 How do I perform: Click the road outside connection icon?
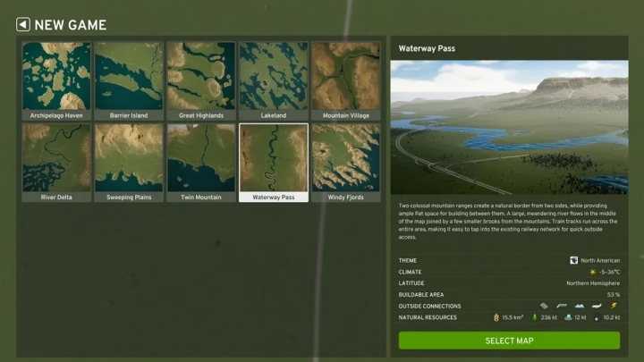[x=544, y=306]
